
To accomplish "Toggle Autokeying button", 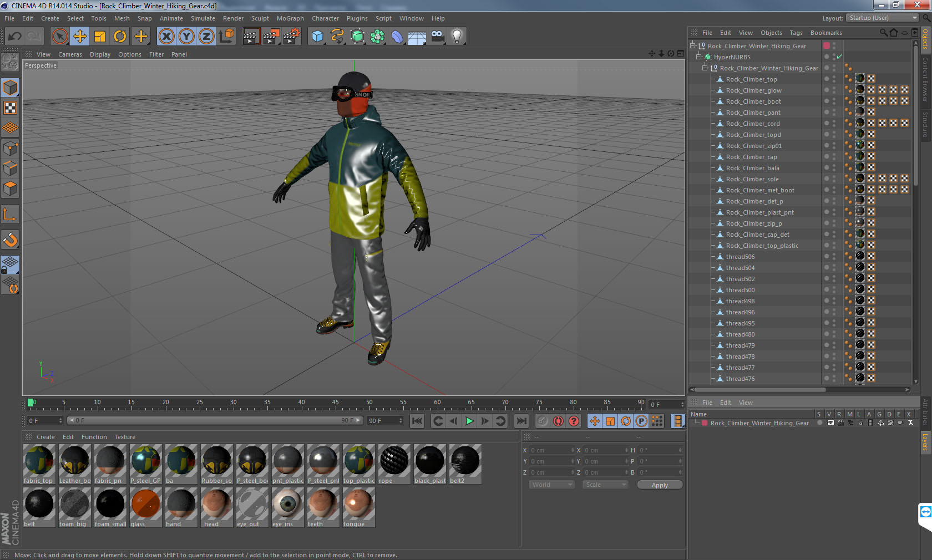I will (558, 421).
